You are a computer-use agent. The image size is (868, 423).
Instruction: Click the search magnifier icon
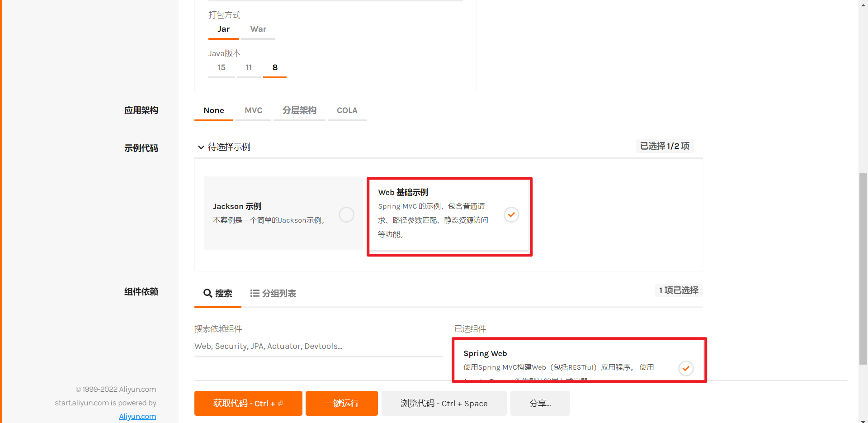click(x=208, y=293)
